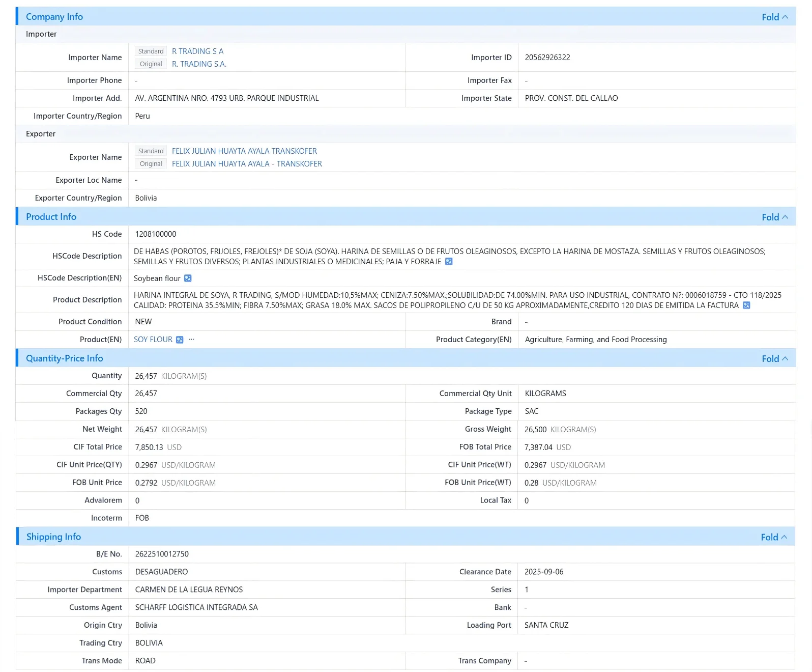This screenshot has width=812, height=672.
Task: Click translate icon beside SOY FLOUR
Action: pyautogui.click(x=180, y=340)
